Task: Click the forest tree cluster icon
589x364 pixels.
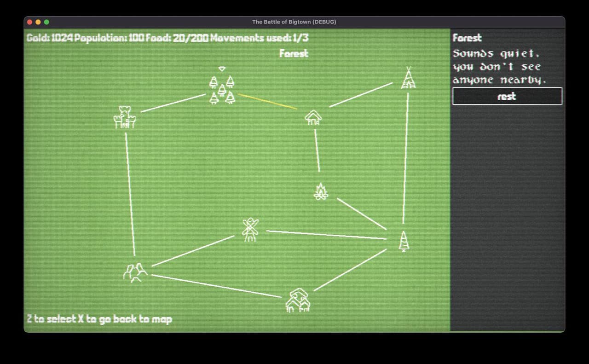Action: pyautogui.click(x=222, y=90)
